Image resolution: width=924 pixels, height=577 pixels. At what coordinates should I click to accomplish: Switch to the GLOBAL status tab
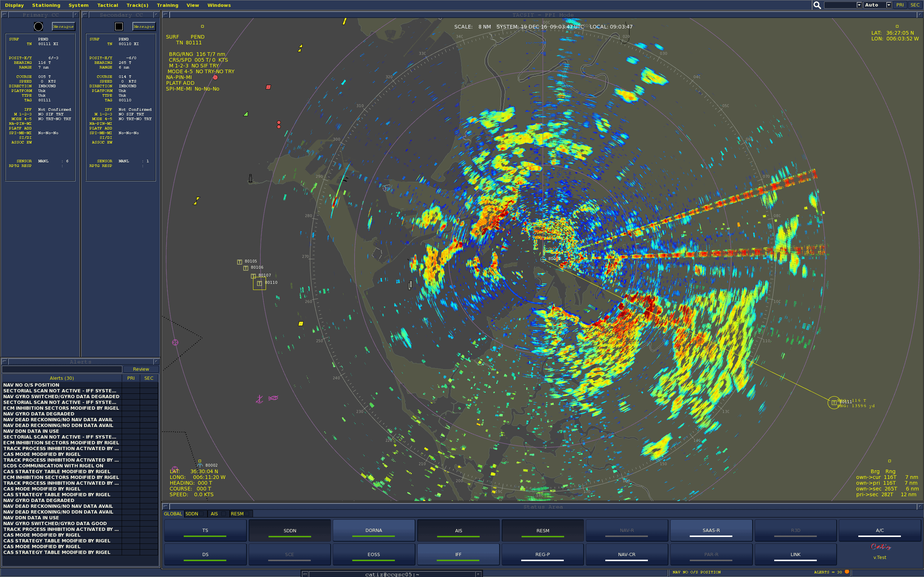coord(173,514)
